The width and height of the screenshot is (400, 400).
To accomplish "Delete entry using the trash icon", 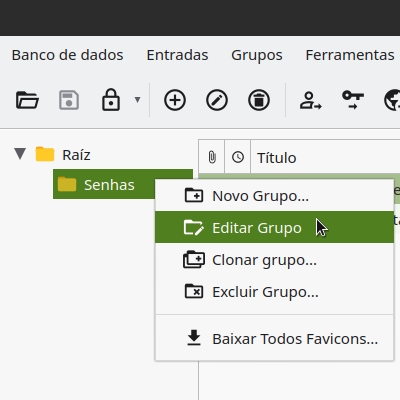I will click(259, 100).
